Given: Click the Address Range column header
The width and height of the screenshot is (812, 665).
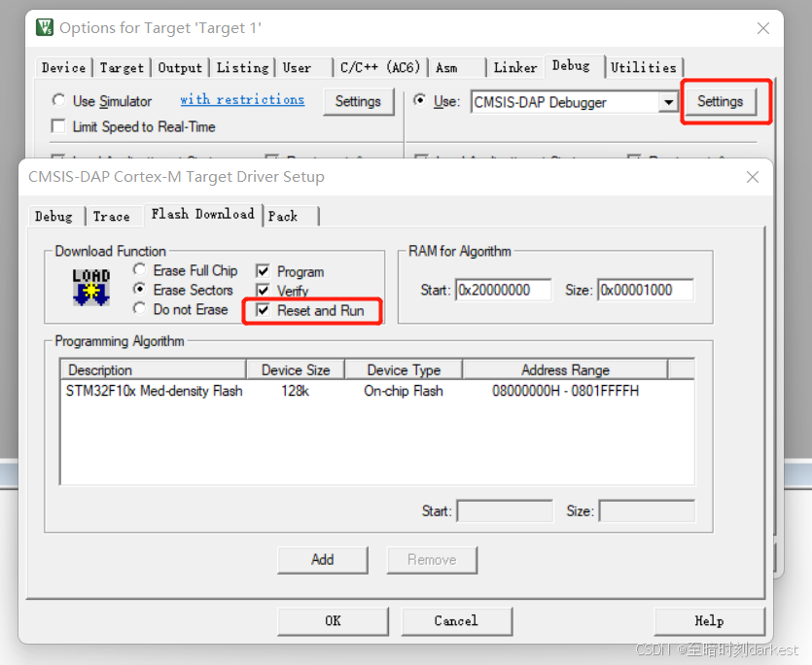Looking at the screenshot, I should coord(566,369).
